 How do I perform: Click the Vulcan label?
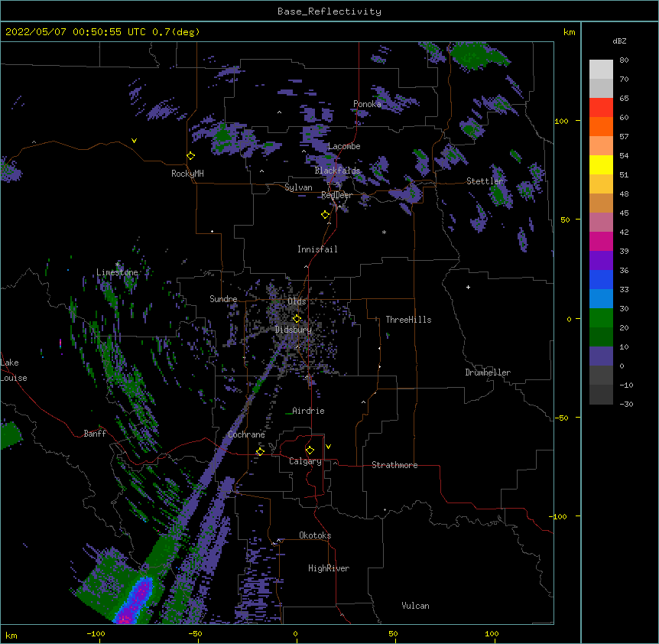pos(415,606)
